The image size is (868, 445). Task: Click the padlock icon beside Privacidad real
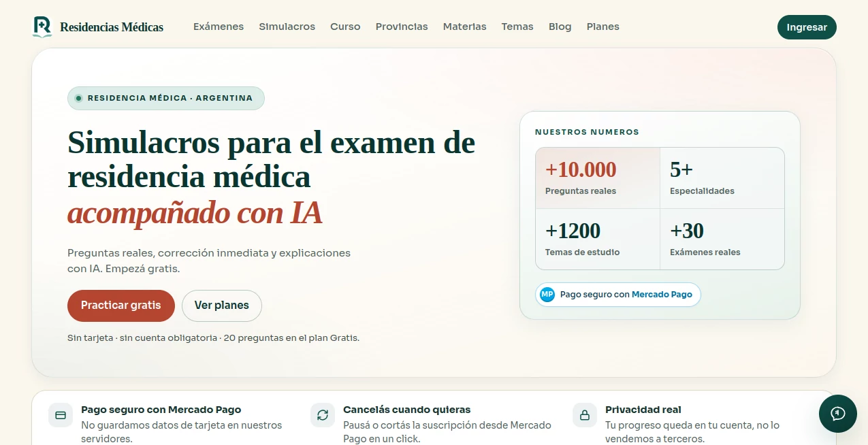pos(585,415)
